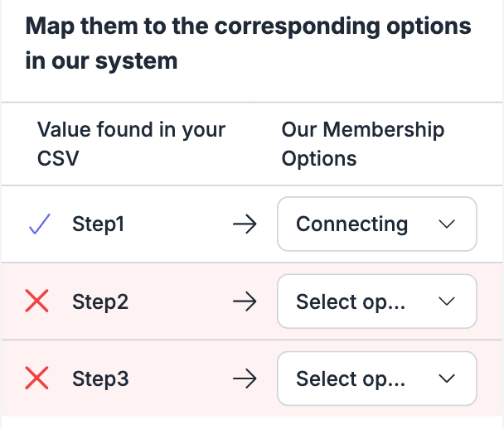
Task: Click the blue checkmark beside Step1
Action: (x=40, y=224)
